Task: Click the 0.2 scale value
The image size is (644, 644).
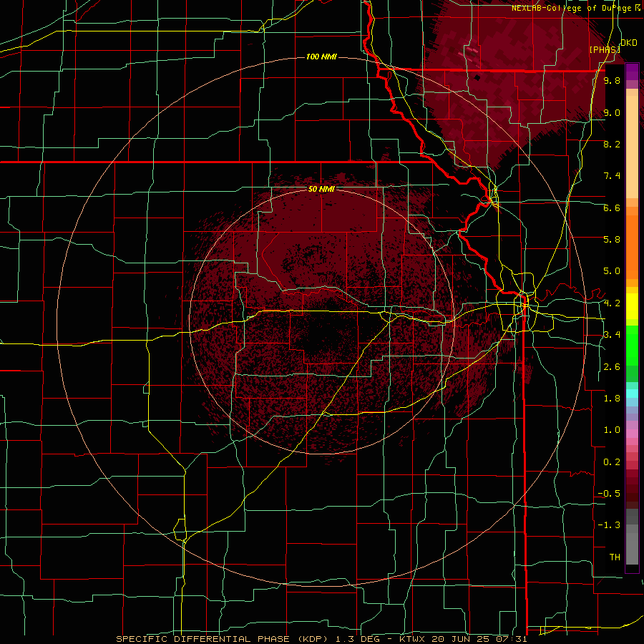Action: coord(612,462)
